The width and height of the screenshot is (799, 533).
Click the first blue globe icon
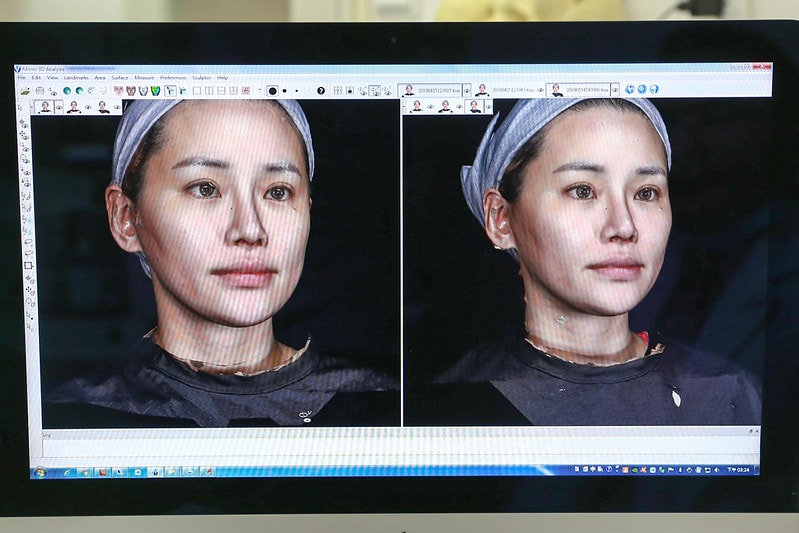pyautogui.click(x=630, y=89)
